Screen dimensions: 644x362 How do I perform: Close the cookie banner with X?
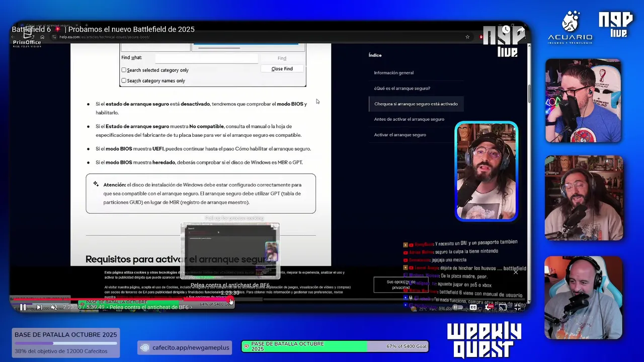515,272
